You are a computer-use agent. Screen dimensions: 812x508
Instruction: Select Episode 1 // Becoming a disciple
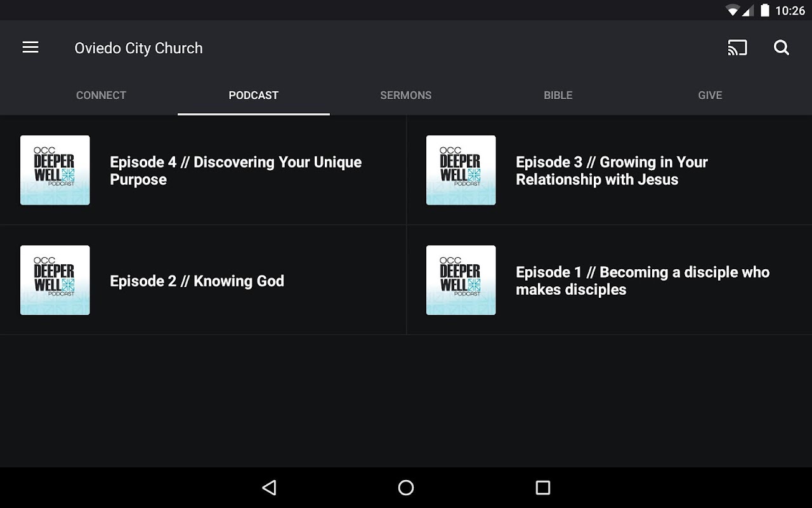point(609,280)
